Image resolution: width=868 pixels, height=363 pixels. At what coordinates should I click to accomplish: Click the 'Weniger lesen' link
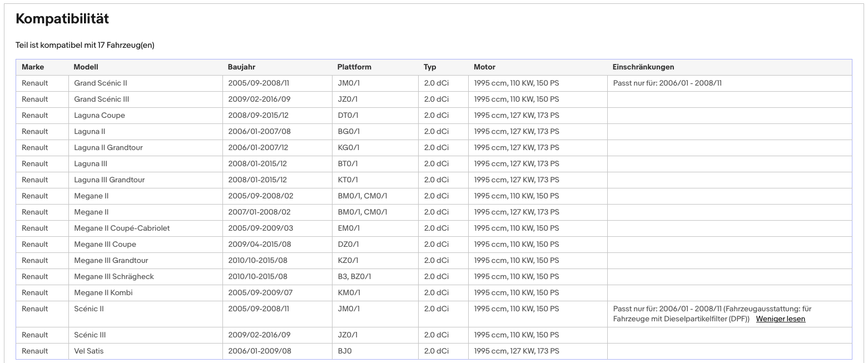coord(780,319)
